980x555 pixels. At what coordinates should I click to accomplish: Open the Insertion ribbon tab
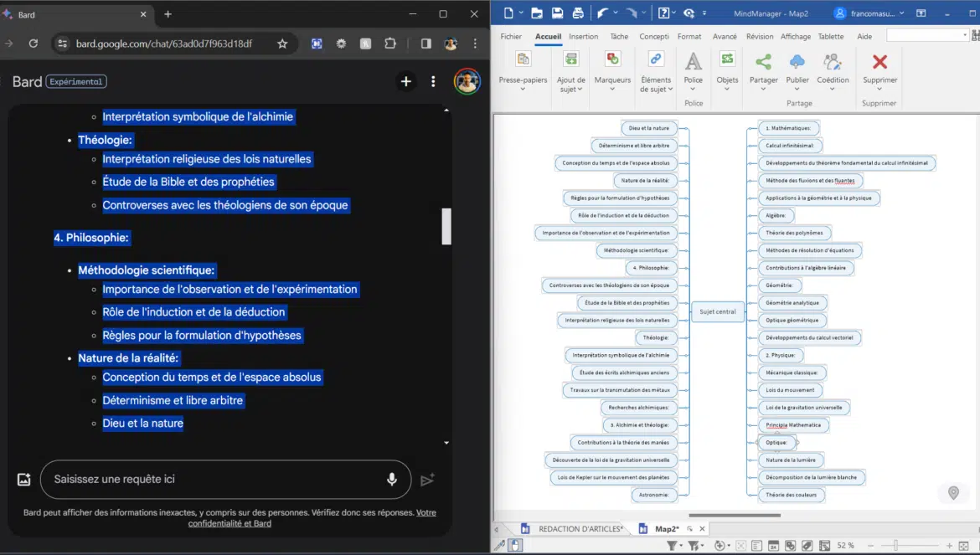point(583,37)
